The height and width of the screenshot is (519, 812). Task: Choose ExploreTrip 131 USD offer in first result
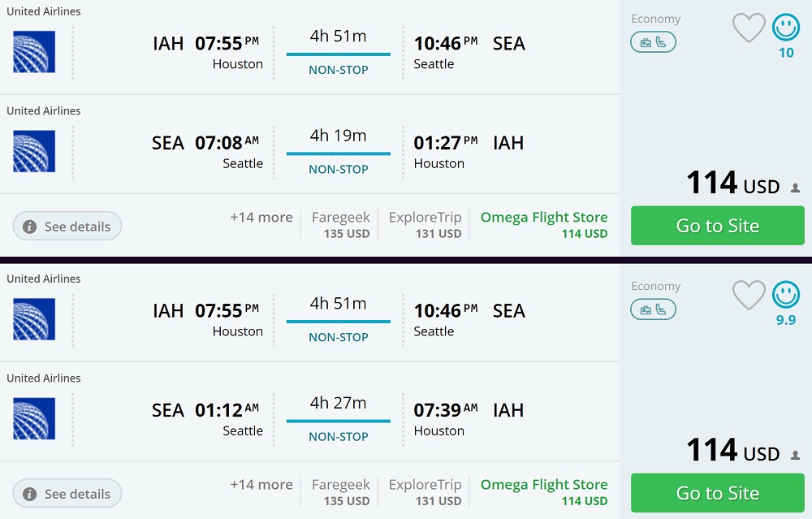[x=425, y=225]
